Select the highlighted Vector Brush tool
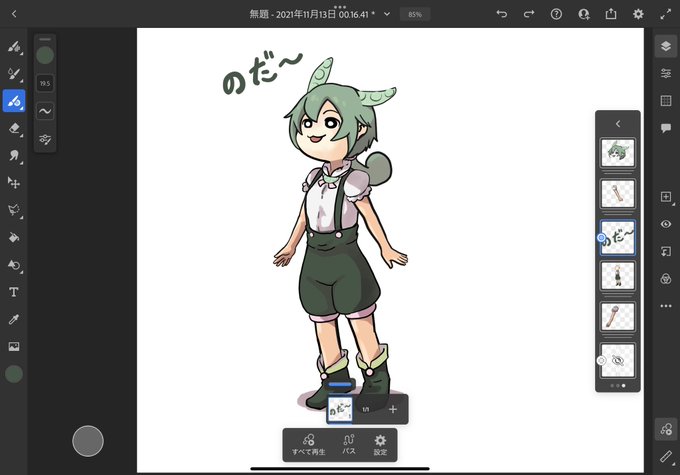The height and width of the screenshot is (475, 680). point(14,101)
